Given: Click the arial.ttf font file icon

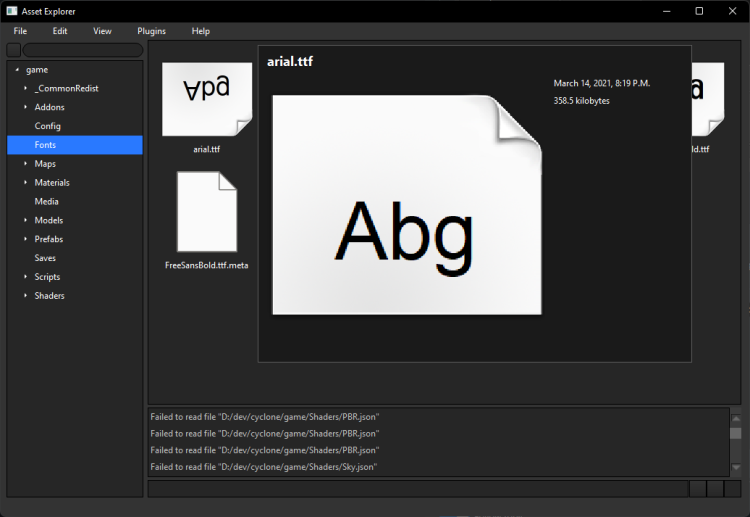Looking at the screenshot, I should (x=206, y=99).
